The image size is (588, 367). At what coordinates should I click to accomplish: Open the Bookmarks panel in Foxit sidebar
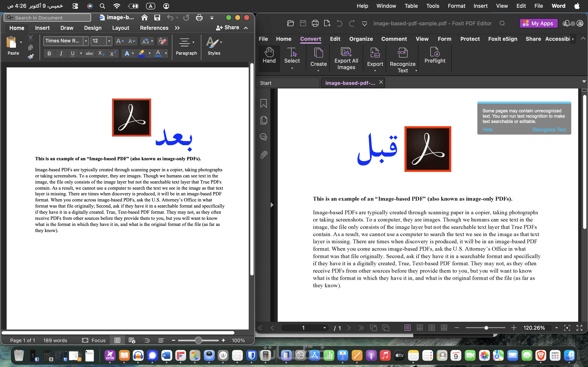click(x=263, y=103)
